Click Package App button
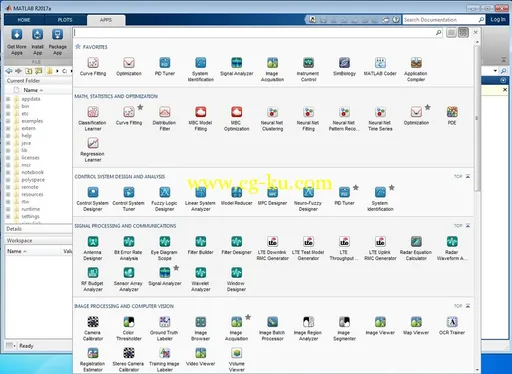The image size is (512, 374). point(58,42)
